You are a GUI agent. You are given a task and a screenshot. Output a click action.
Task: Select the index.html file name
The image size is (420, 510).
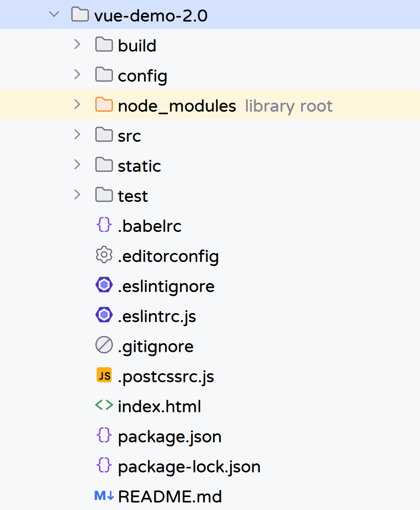click(159, 407)
